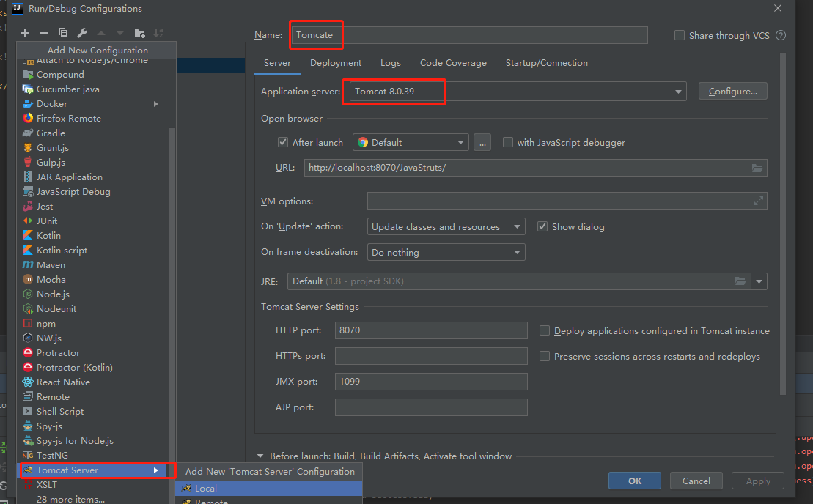Image resolution: width=813 pixels, height=504 pixels.
Task: Click the folder icon in URL field
Action: pos(757,168)
